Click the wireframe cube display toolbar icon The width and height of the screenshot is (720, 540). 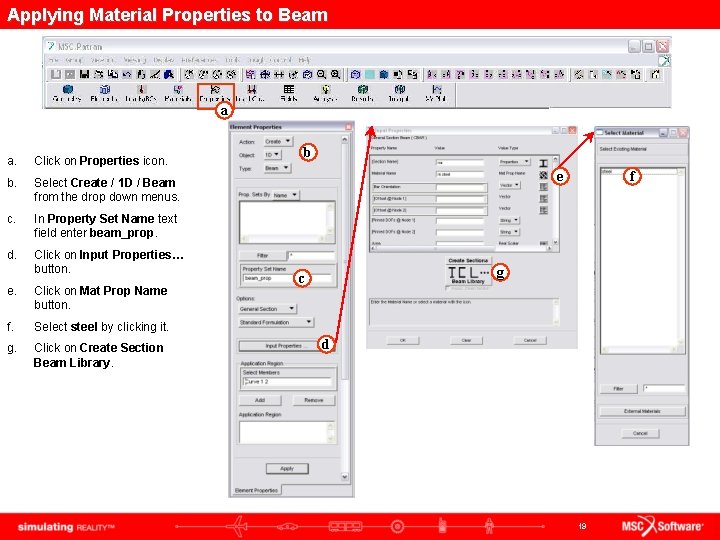[x=355, y=74]
